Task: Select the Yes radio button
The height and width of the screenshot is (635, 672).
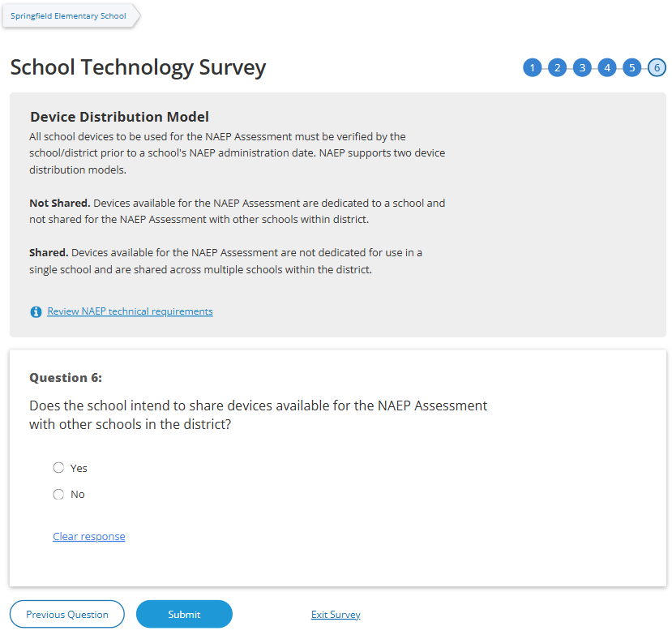Action: tap(58, 468)
